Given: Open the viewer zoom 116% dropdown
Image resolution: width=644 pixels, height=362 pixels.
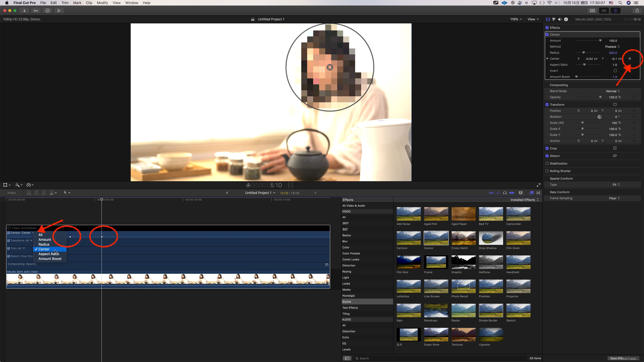Looking at the screenshot, I should [516, 19].
